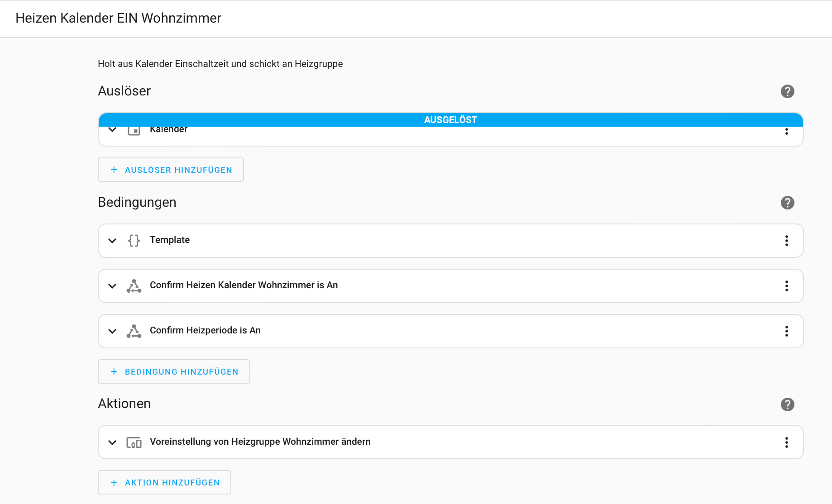
Task: Click the Template curly braces icon
Action: 134,241
